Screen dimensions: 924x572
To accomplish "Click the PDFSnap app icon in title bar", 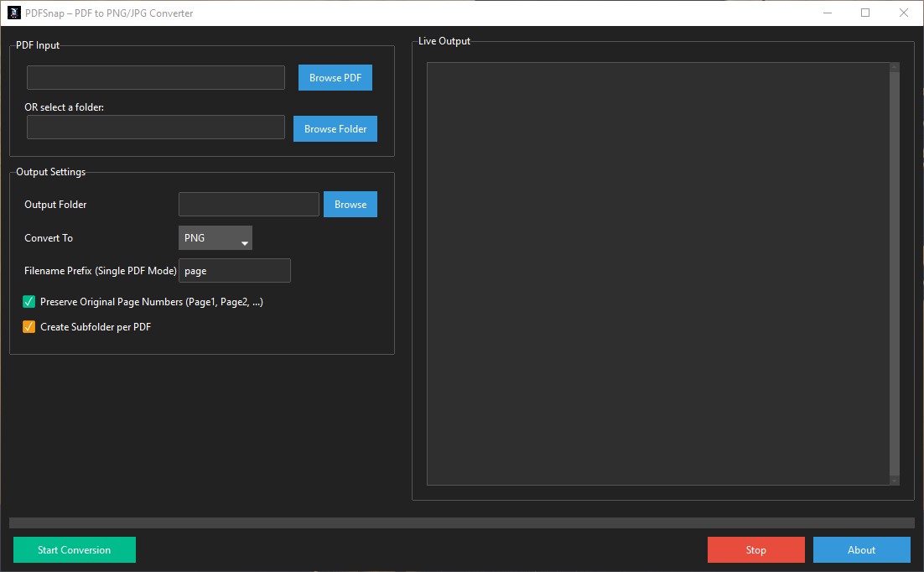I will pos(12,13).
